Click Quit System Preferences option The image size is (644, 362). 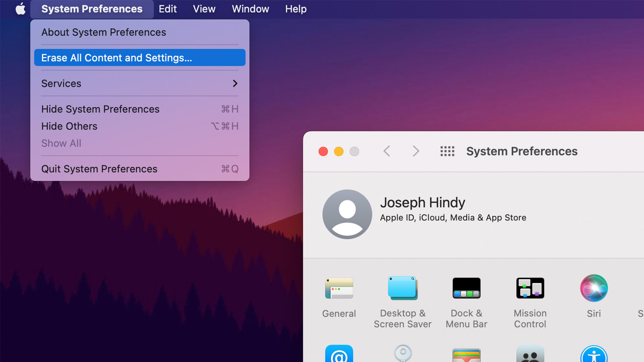coord(99,169)
